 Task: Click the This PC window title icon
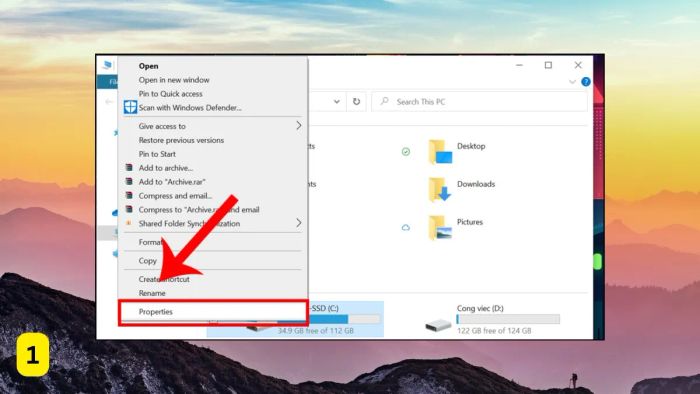click(x=107, y=65)
